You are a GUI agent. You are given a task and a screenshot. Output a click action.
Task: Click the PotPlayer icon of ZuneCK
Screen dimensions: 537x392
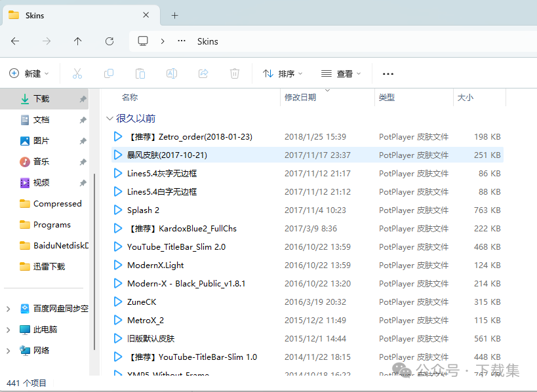tap(118, 302)
